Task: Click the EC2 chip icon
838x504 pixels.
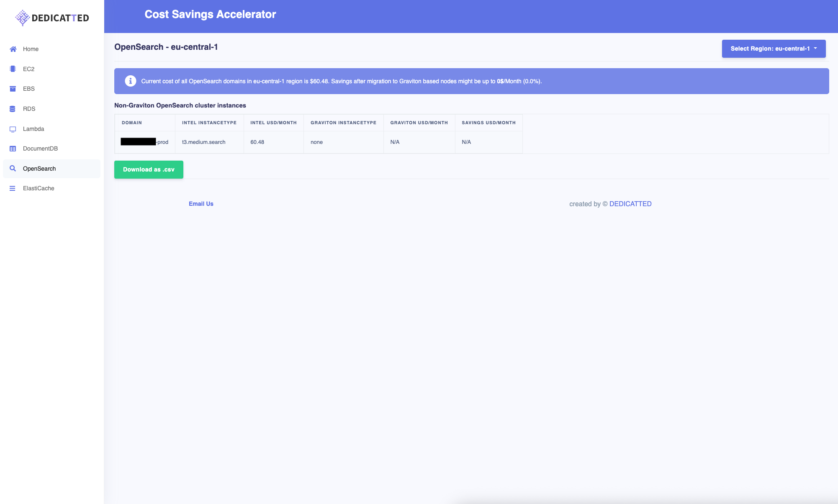Action: coord(13,69)
